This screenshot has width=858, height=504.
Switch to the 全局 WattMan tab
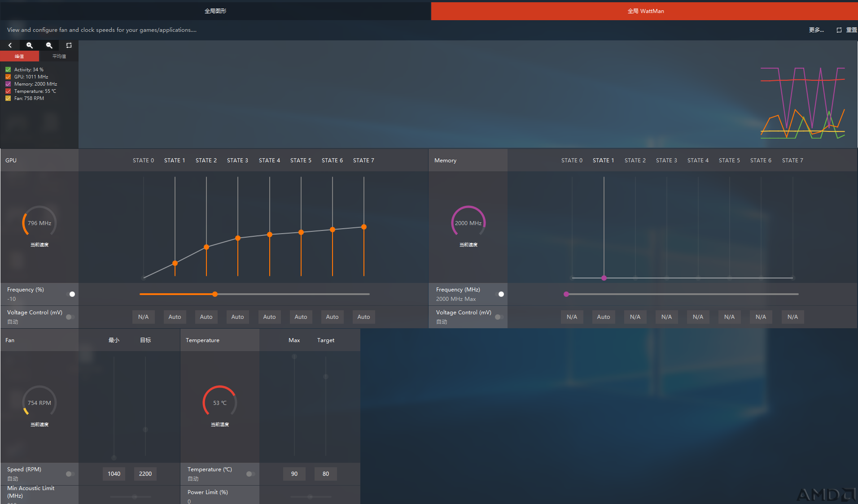[x=644, y=11]
